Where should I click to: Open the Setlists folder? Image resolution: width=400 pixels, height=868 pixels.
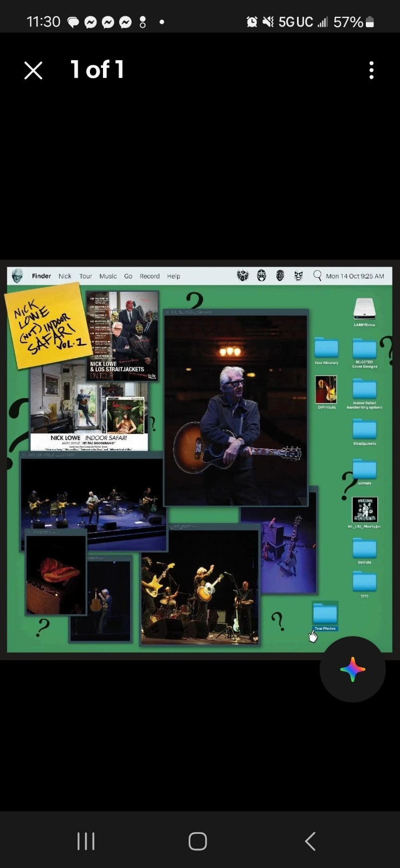[364, 551]
